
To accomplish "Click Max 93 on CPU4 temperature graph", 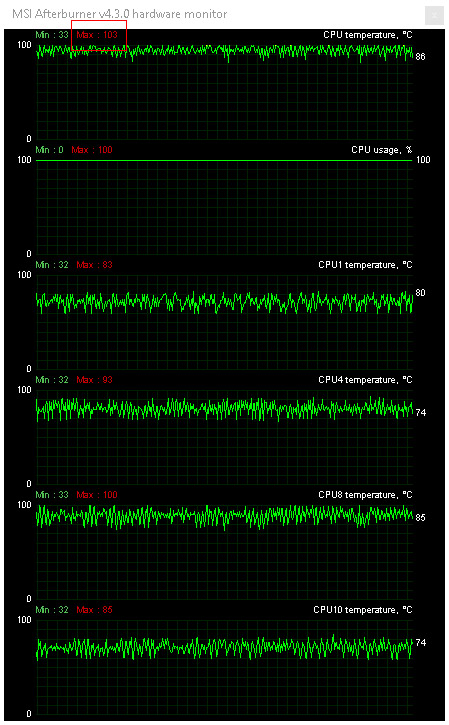I will [94, 380].
